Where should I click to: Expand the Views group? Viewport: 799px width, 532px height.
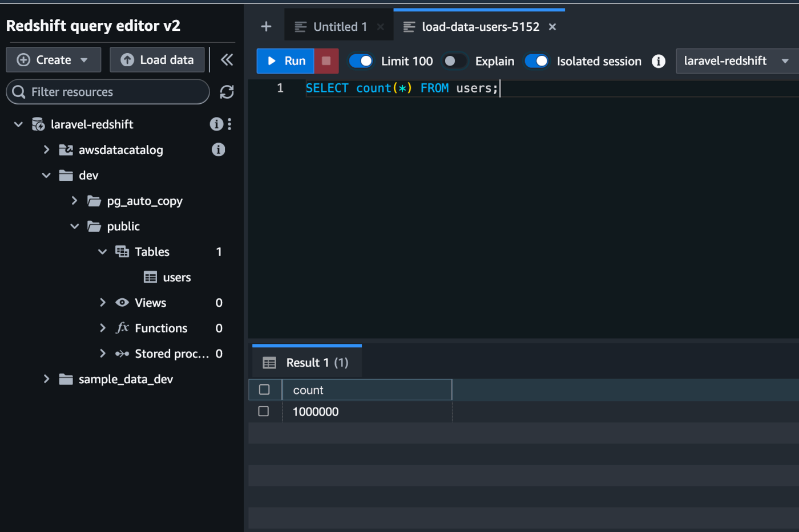coord(102,302)
